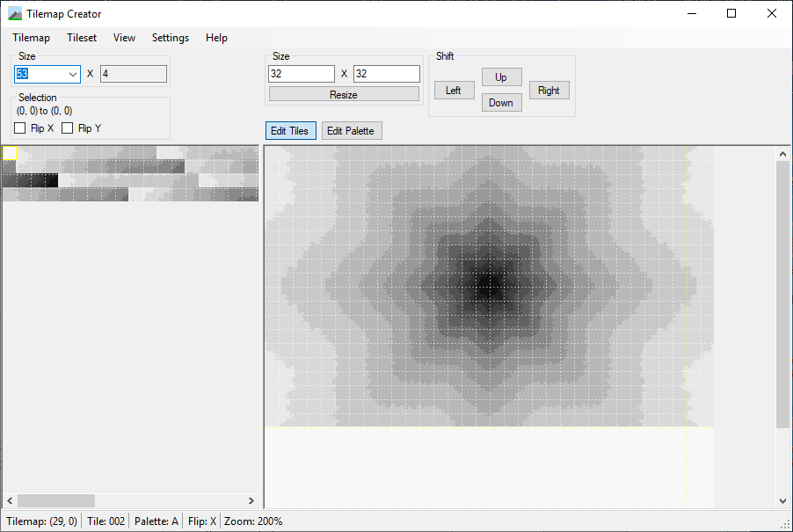Click the tilemap height input field
Viewport: 793px width, 532px height.
click(x=386, y=74)
